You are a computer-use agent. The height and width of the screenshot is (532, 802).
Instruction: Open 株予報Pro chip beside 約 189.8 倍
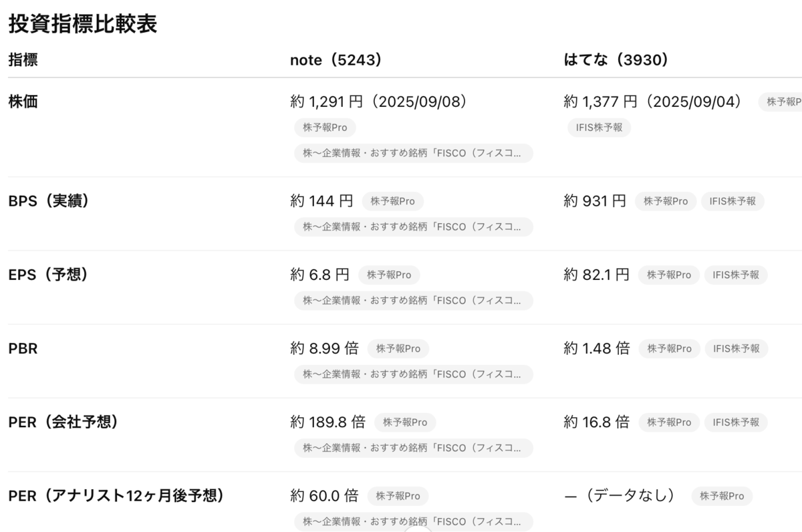tap(405, 422)
